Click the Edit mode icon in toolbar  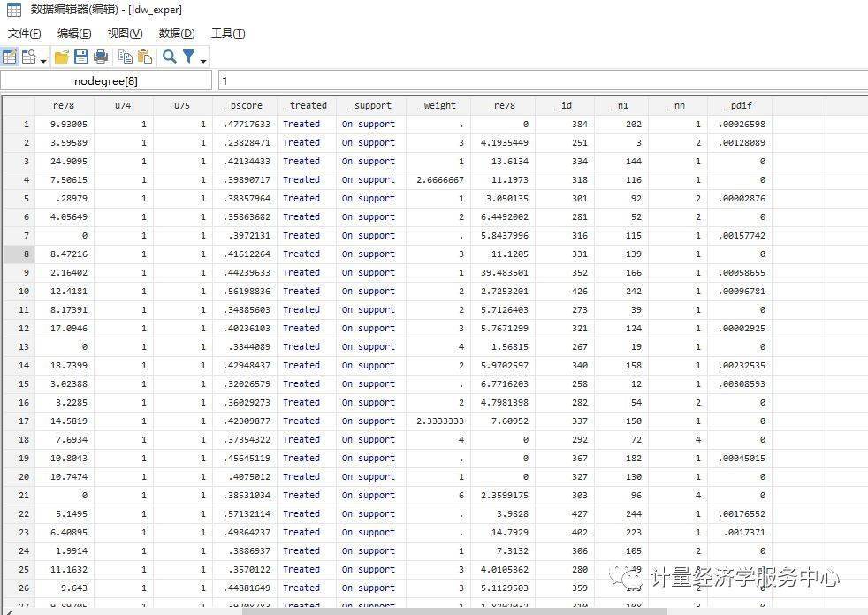pyautogui.click(x=9, y=57)
